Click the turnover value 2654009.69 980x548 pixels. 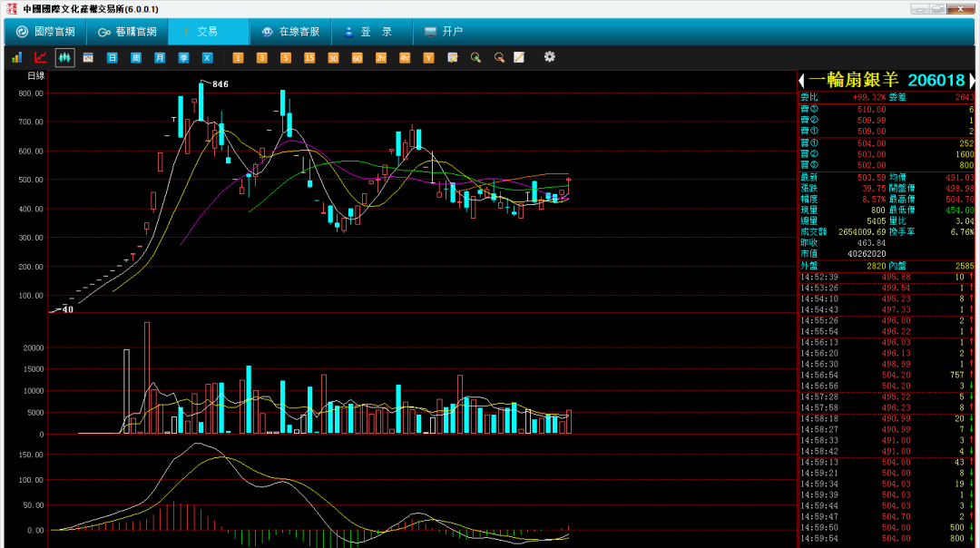(862, 232)
